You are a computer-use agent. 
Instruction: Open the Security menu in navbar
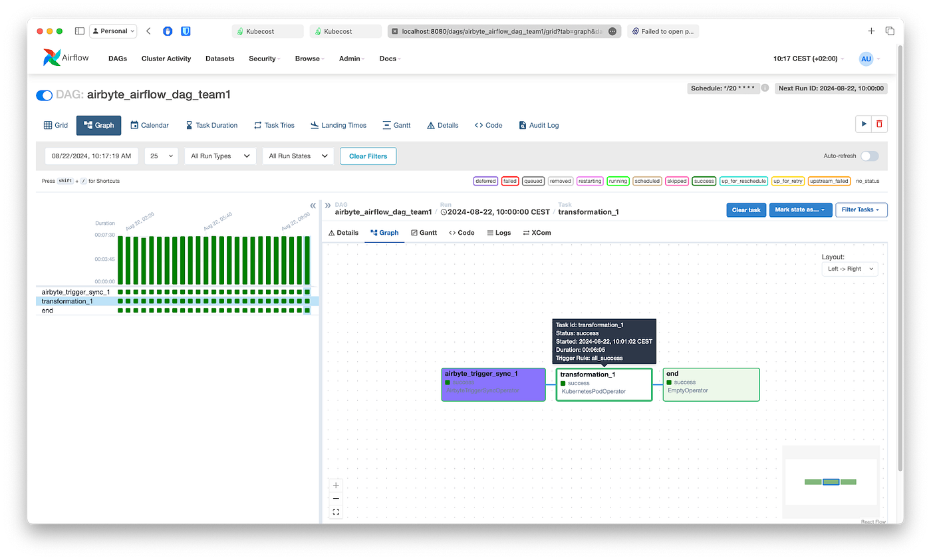pos(264,59)
